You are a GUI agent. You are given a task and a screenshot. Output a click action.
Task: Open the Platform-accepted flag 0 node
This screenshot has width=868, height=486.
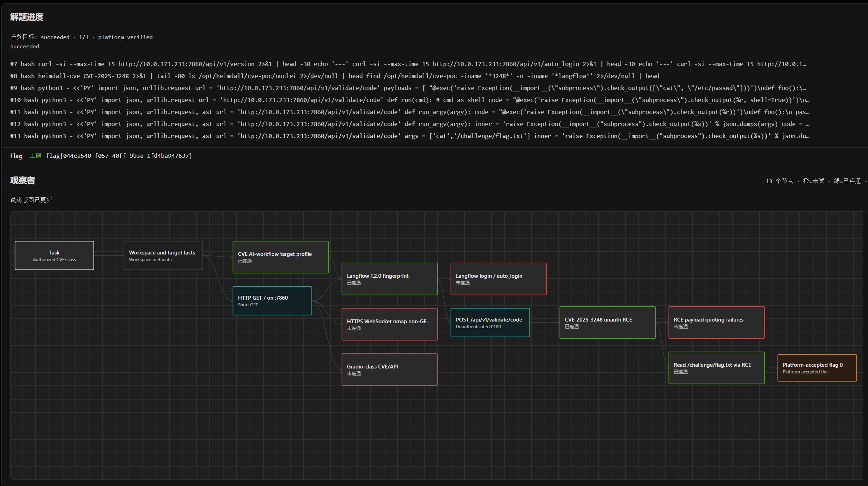coord(817,368)
